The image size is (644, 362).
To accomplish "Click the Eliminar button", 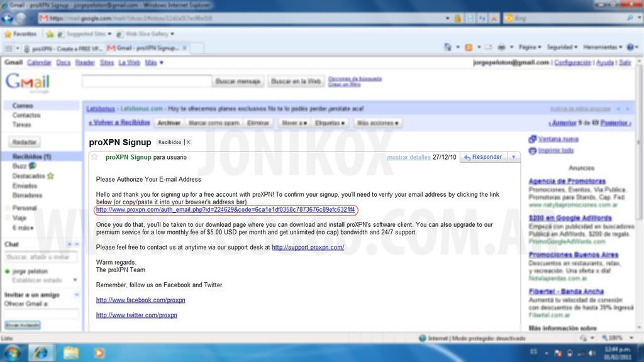I will click(x=258, y=123).
